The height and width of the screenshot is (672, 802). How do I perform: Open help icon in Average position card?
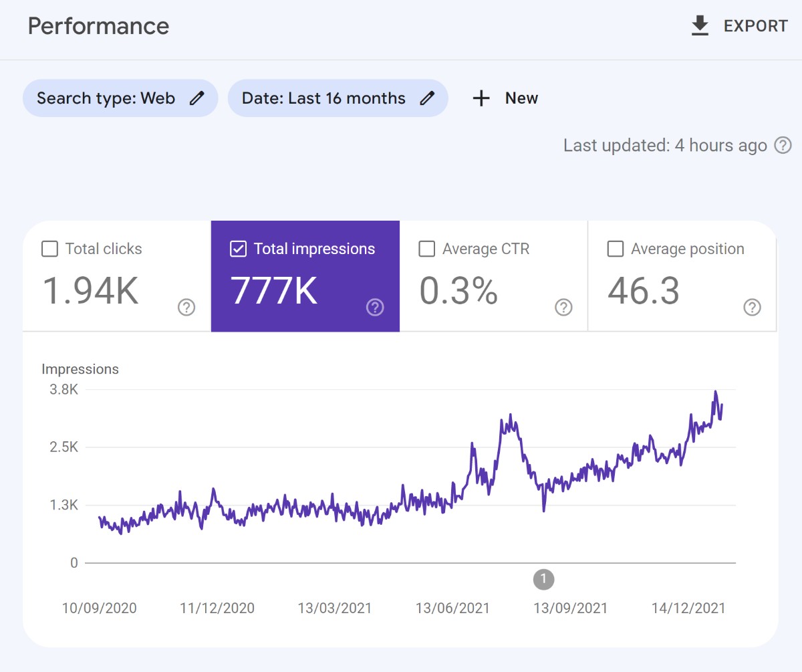pyautogui.click(x=752, y=307)
